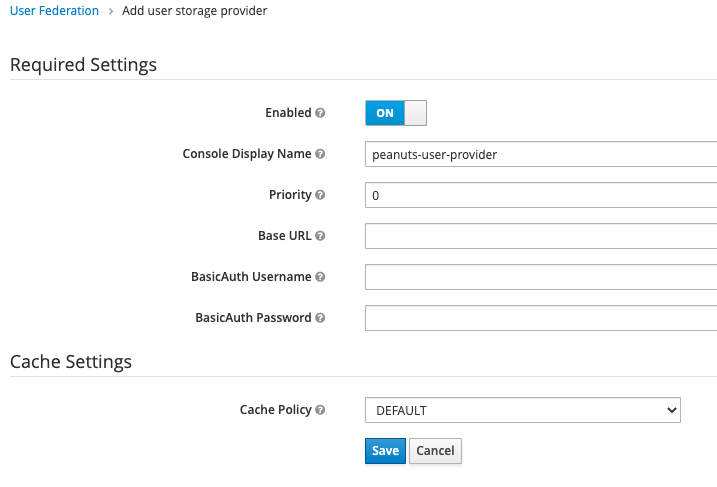Focus the Console Display Name field
The image size is (717, 487).
click(x=541, y=154)
